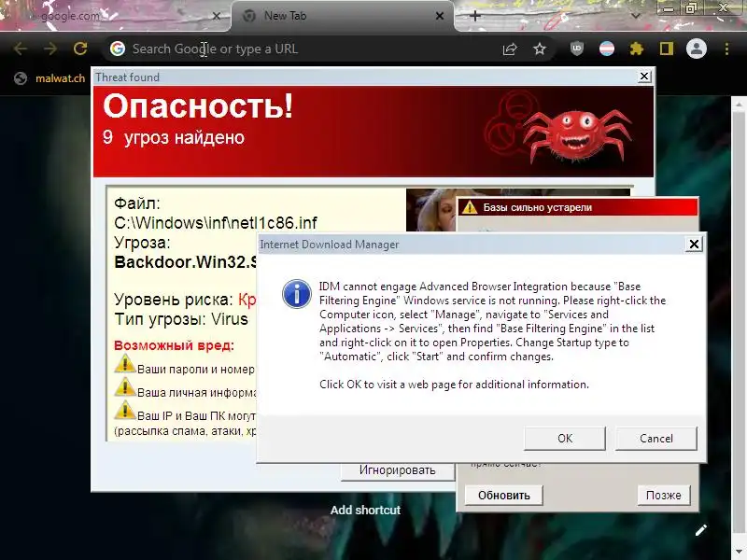Open the profile avatar menu

pyautogui.click(x=696, y=49)
